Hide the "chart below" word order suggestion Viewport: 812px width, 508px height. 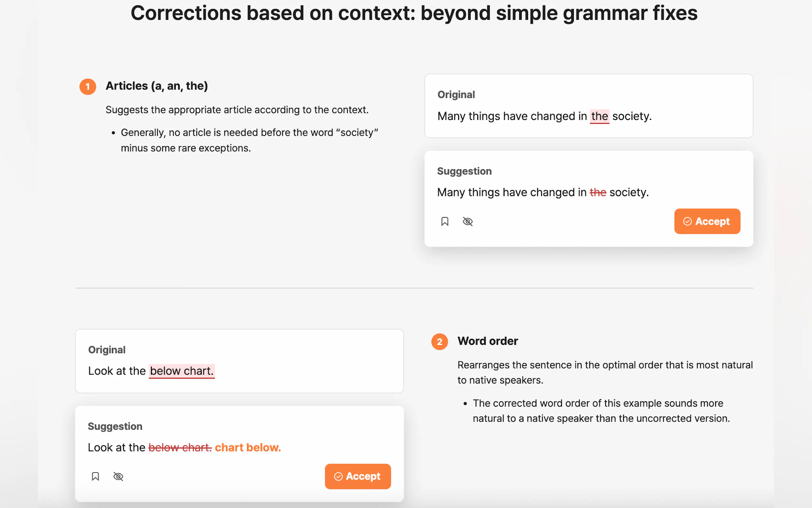coord(118,476)
